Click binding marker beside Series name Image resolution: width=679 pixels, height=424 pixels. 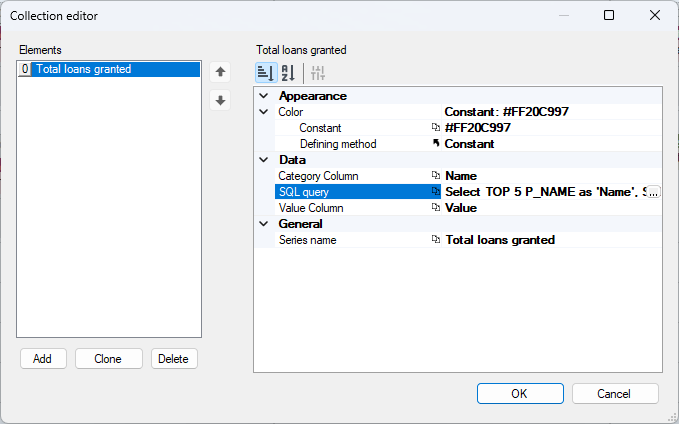(x=436, y=239)
